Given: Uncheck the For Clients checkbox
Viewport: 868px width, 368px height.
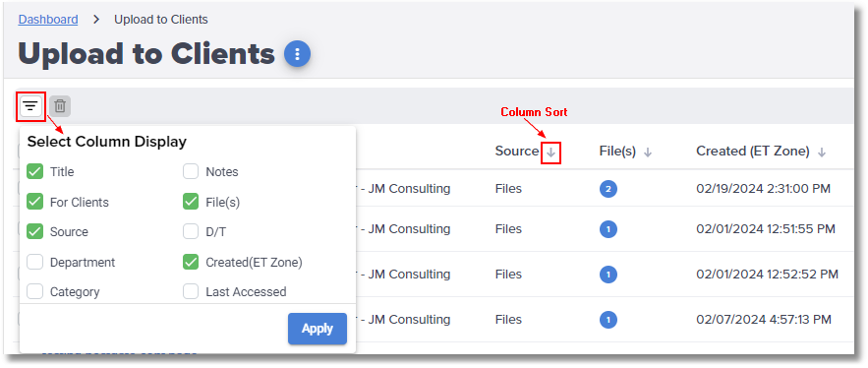Looking at the screenshot, I should (34, 202).
